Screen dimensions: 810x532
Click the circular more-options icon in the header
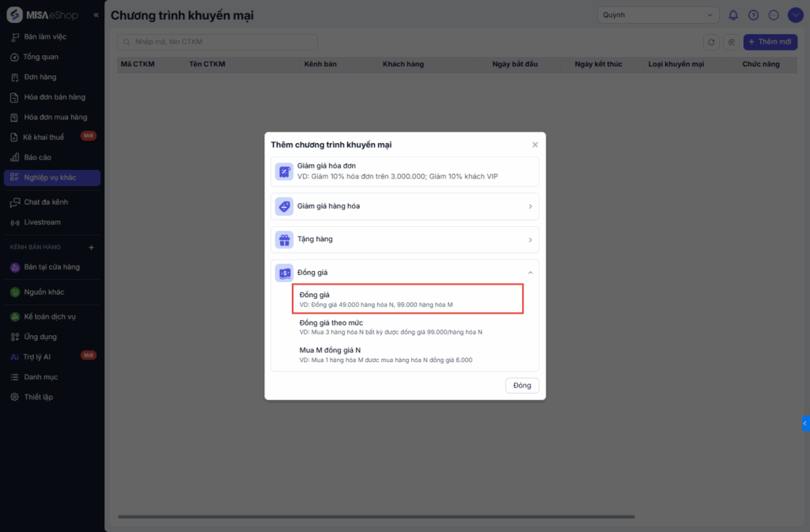pyautogui.click(x=774, y=15)
